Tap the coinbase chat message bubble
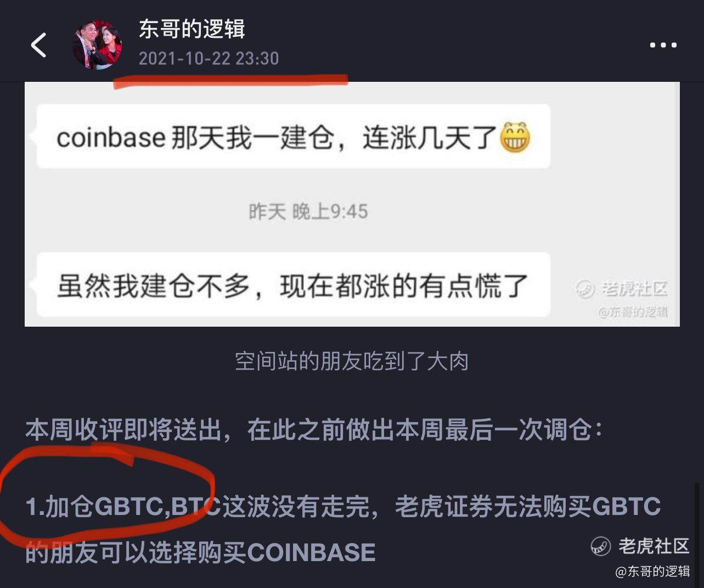The image size is (704, 588). [x=294, y=136]
